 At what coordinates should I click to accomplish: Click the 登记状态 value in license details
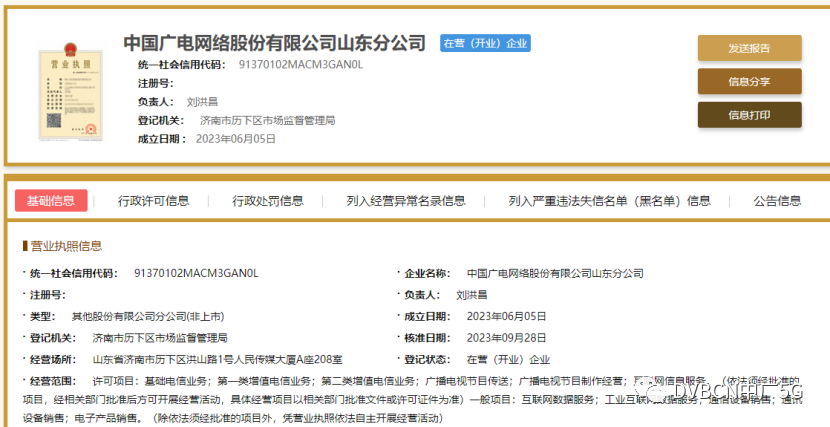coord(509,360)
